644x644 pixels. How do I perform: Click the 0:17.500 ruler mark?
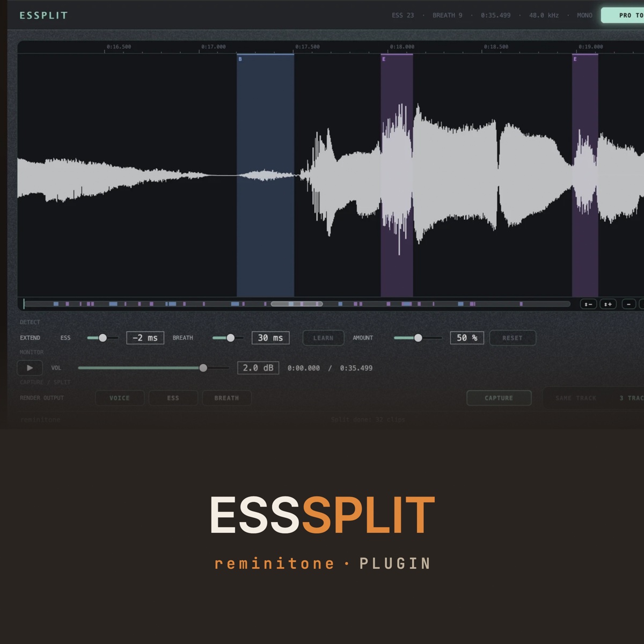tap(308, 47)
